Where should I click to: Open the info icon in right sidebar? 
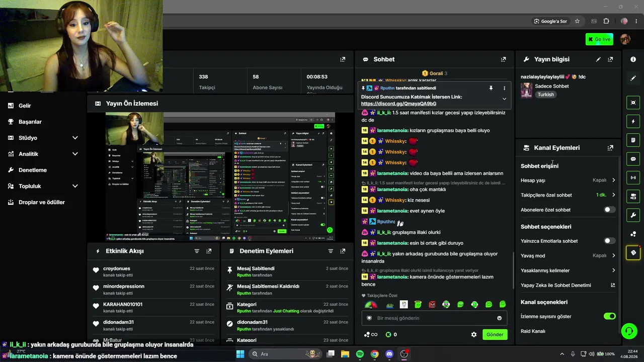click(x=633, y=59)
